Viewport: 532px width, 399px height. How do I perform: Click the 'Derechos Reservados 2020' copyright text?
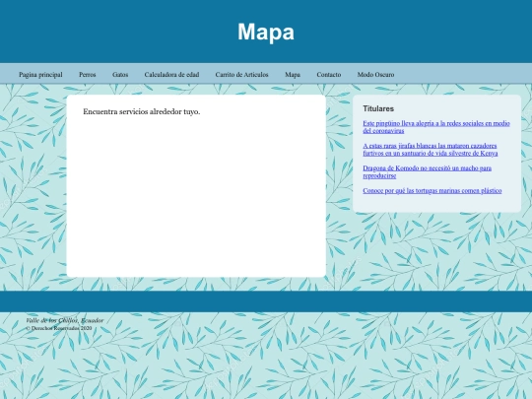(x=59, y=328)
